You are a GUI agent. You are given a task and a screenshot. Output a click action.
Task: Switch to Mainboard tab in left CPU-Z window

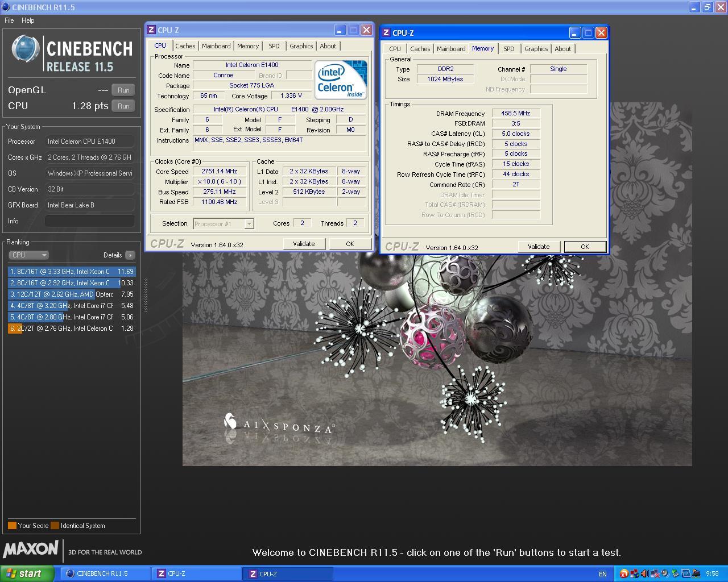click(216, 46)
